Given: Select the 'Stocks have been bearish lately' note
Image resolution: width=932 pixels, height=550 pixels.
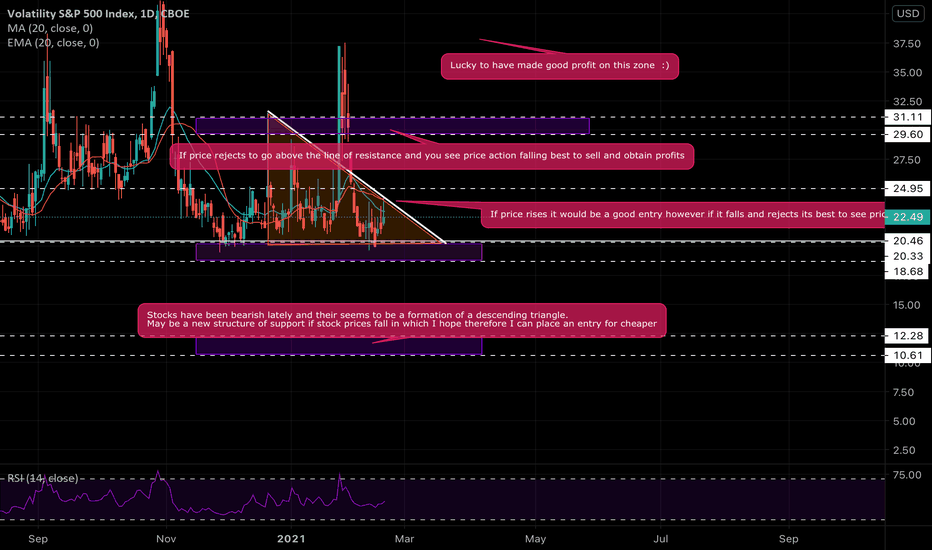Looking at the screenshot, I should tap(402, 320).
